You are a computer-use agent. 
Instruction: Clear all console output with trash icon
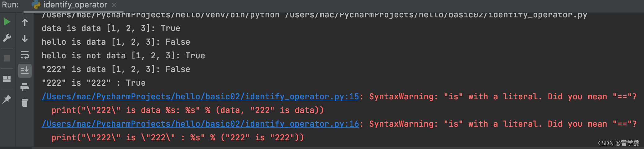tap(25, 102)
